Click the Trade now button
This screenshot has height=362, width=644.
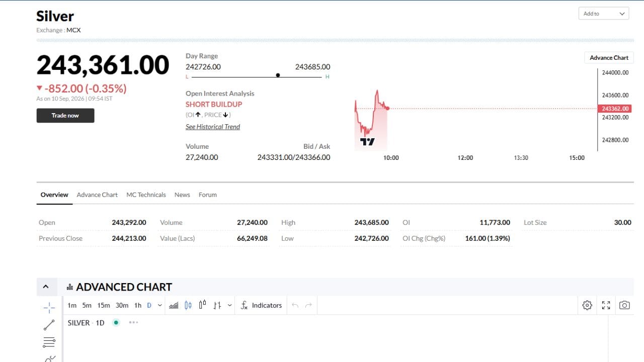(x=65, y=116)
